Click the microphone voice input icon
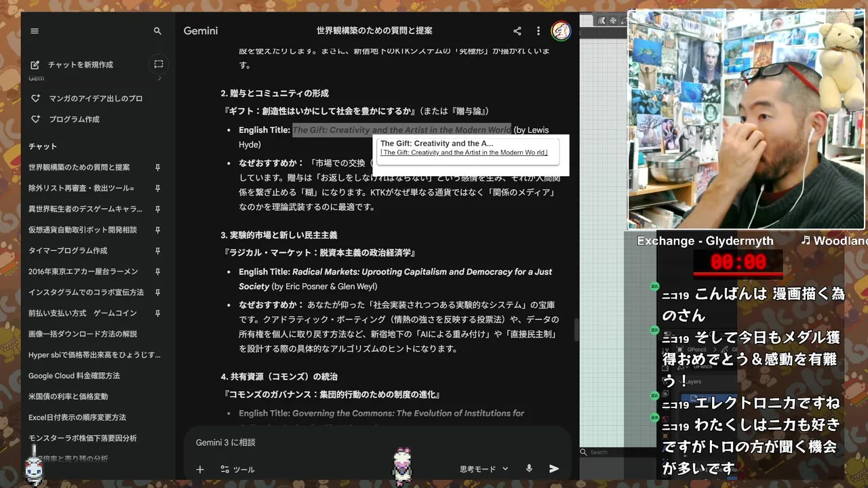 [529, 468]
